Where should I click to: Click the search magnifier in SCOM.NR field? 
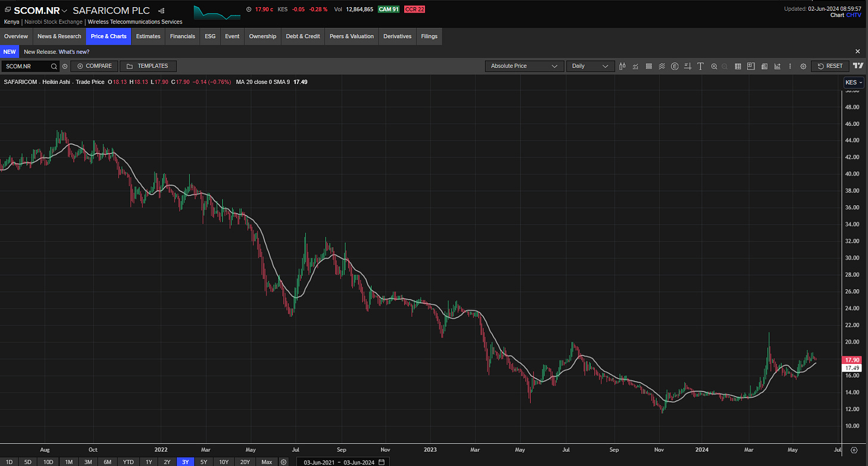(x=54, y=66)
